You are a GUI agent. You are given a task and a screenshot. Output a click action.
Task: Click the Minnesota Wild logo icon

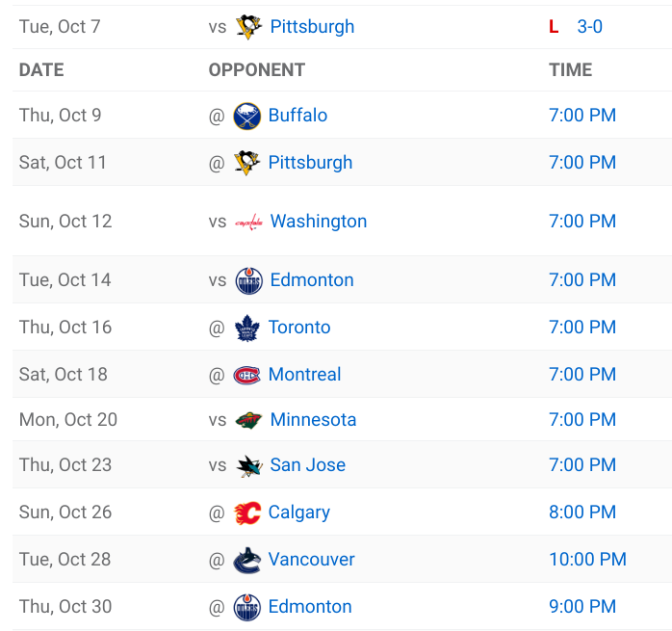(248, 420)
